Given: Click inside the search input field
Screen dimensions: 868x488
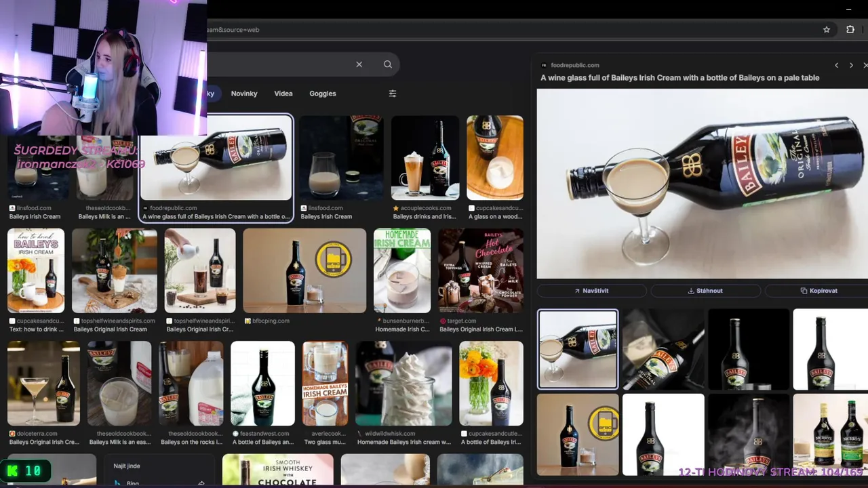Looking at the screenshot, I should click(x=278, y=64).
